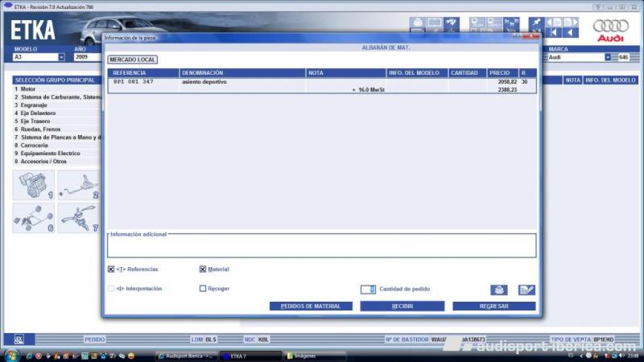Screen dimensions: 644x362
Task: Click the volume icon in system tray
Action: (x=621, y=356)
